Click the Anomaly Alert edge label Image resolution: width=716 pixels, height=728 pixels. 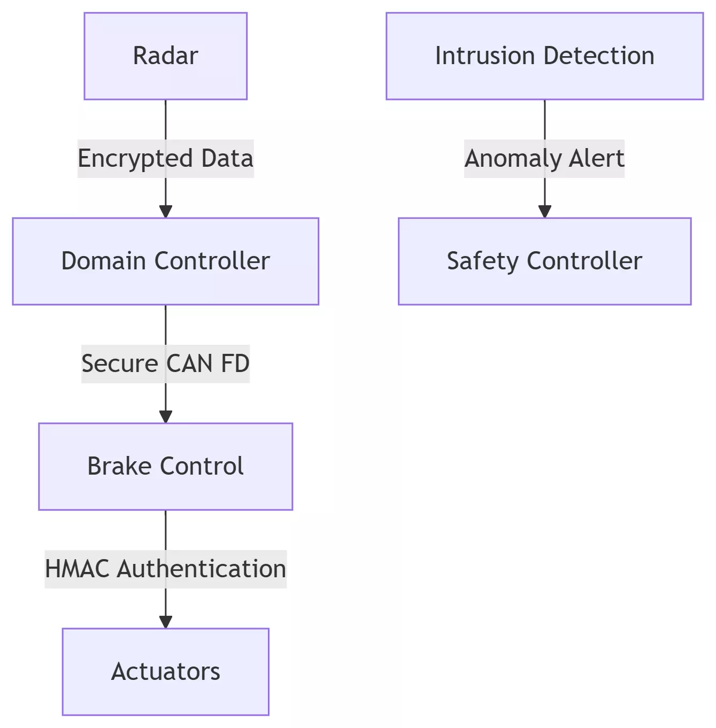[544, 159]
